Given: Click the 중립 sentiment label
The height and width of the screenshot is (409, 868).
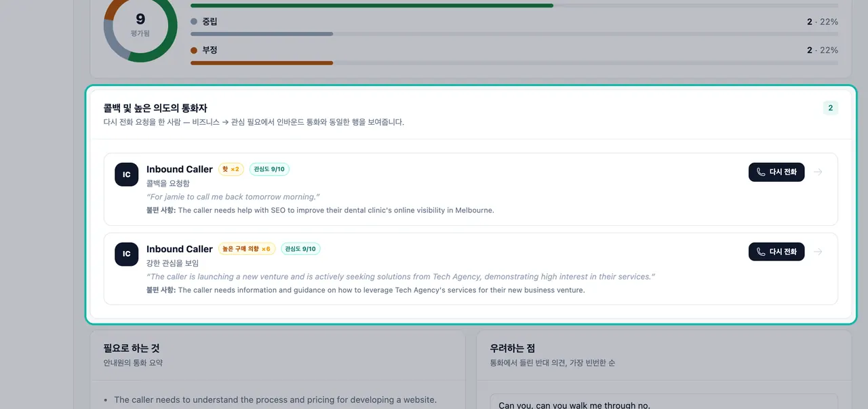Looking at the screenshot, I should (x=210, y=22).
